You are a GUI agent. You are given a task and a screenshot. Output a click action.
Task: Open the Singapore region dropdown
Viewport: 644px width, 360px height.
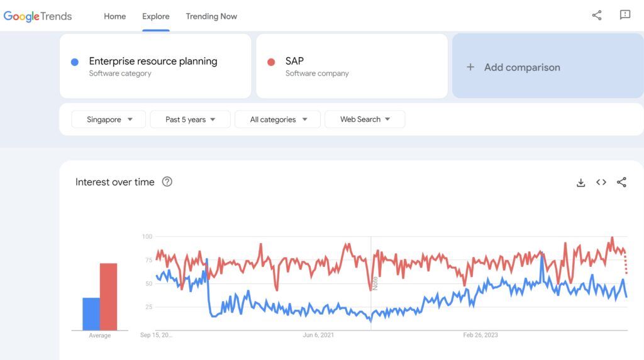(x=109, y=119)
